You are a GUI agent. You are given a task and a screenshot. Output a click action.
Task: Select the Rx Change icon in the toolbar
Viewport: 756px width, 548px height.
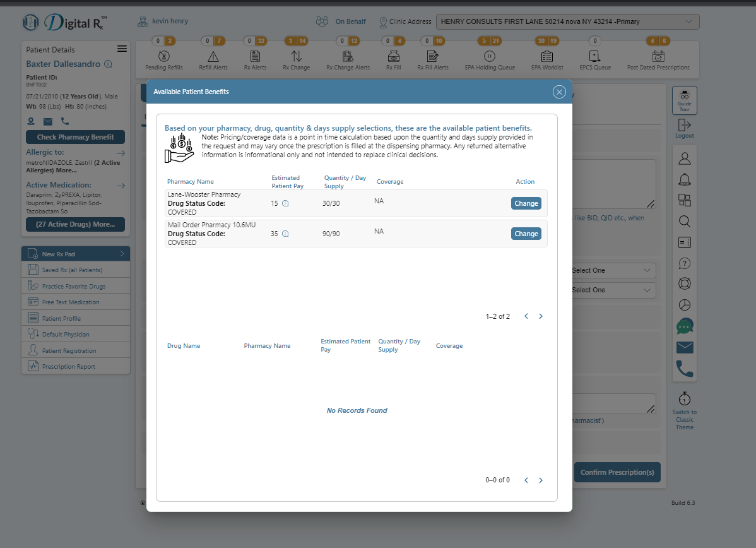(x=296, y=57)
